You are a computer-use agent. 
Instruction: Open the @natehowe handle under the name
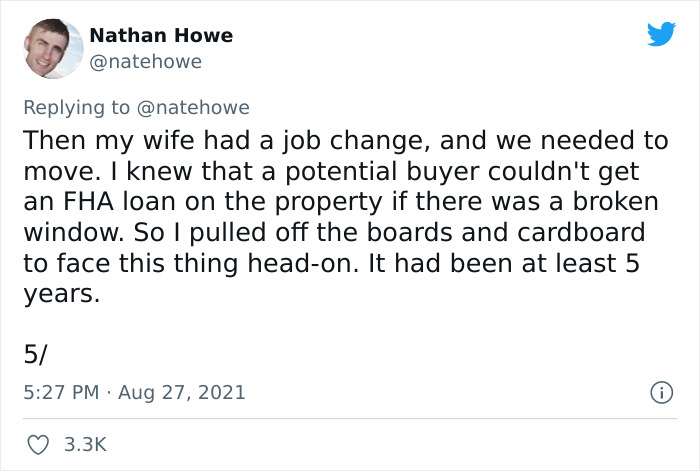point(146,62)
